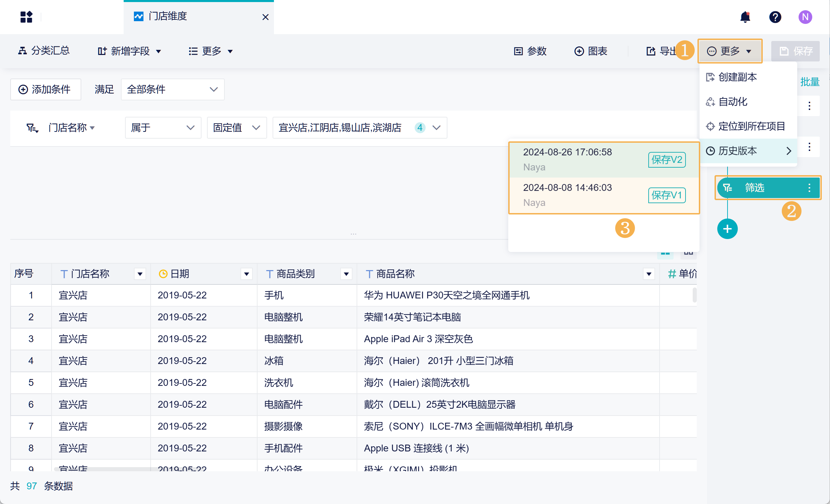
Task: Open the 属于 operator dropdown
Action: click(163, 128)
